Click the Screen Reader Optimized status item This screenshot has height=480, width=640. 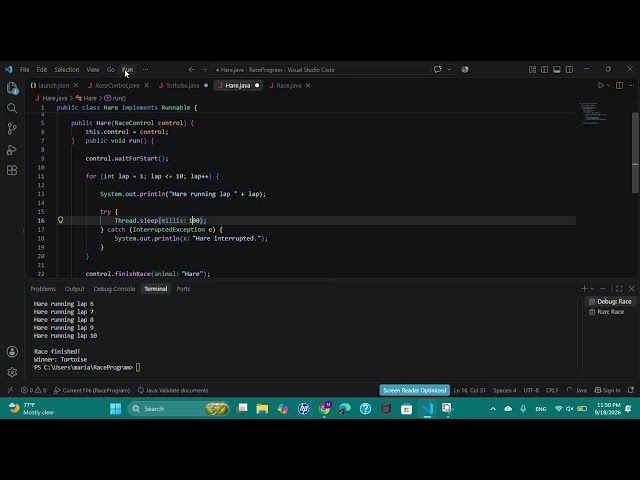415,390
